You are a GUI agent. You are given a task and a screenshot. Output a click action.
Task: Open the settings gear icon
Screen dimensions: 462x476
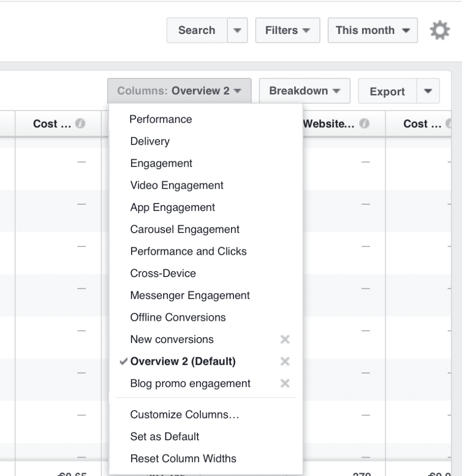click(x=439, y=31)
